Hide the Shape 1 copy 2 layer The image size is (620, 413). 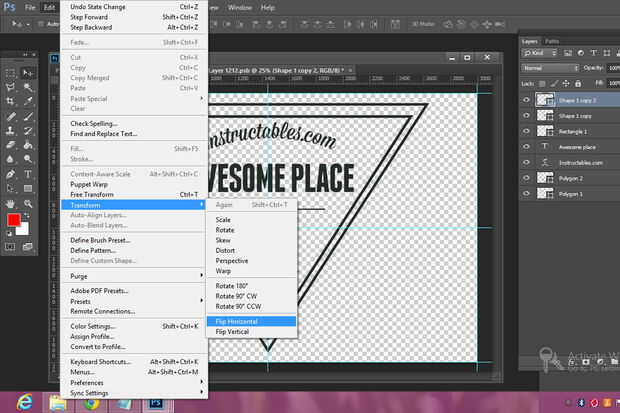(x=526, y=100)
